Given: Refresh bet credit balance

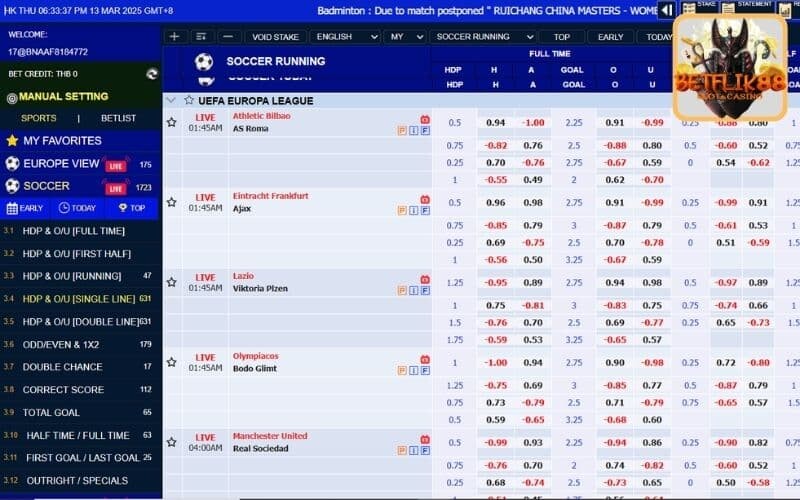Looking at the screenshot, I should [152, 74].
